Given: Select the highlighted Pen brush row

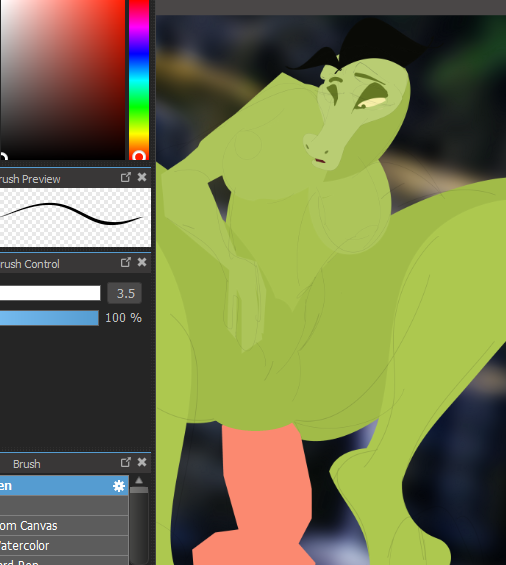Looking at the screenshot, I should point(64,486).
